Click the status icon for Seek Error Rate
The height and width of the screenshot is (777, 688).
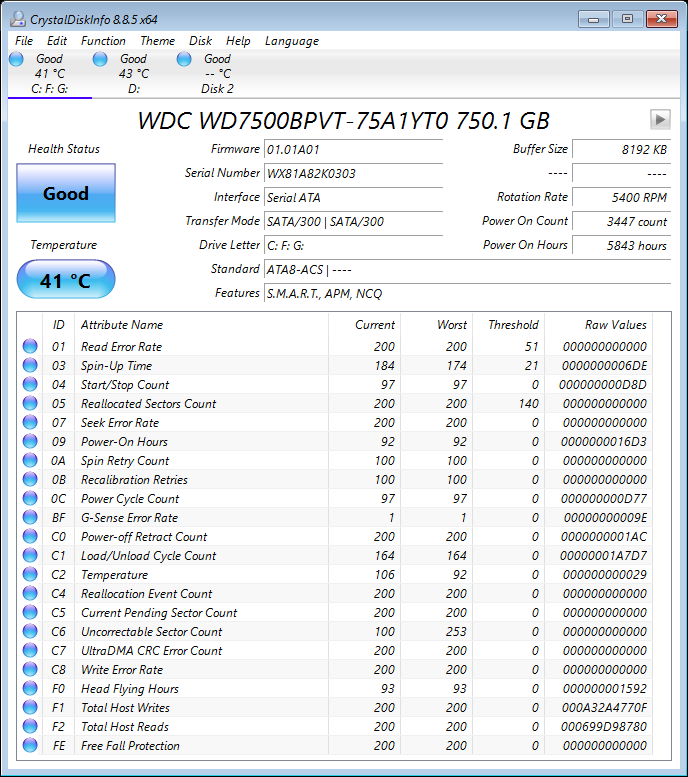[x=30, y=422]
